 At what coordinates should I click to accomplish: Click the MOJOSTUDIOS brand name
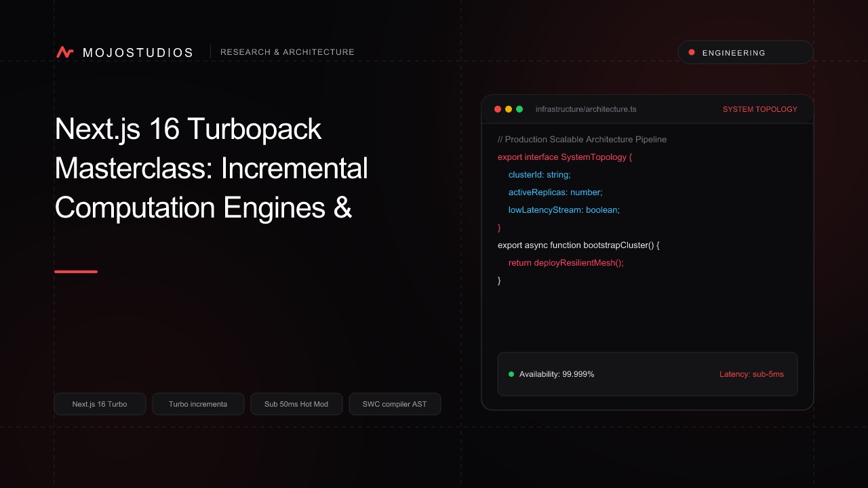(138, 53)
